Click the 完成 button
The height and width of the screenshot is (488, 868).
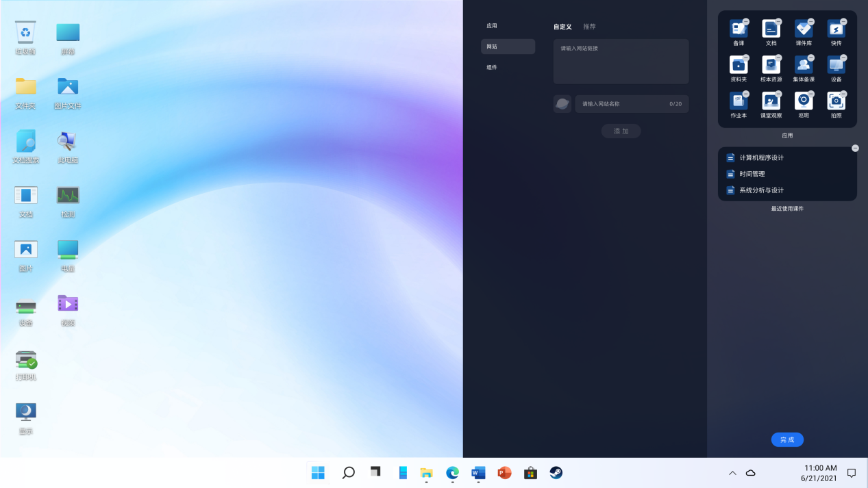(787, 440)
